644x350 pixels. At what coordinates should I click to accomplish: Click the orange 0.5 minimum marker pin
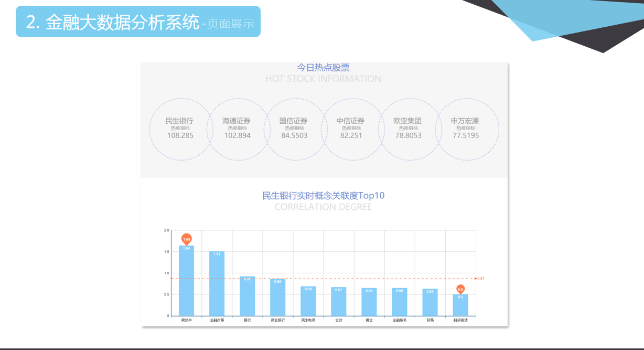(x=460, y=289)
